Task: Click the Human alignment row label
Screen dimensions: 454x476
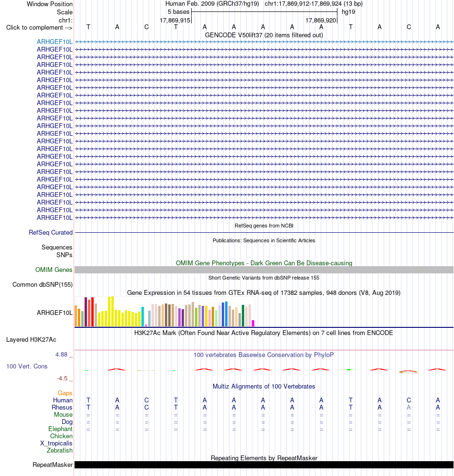Action: 63,400
